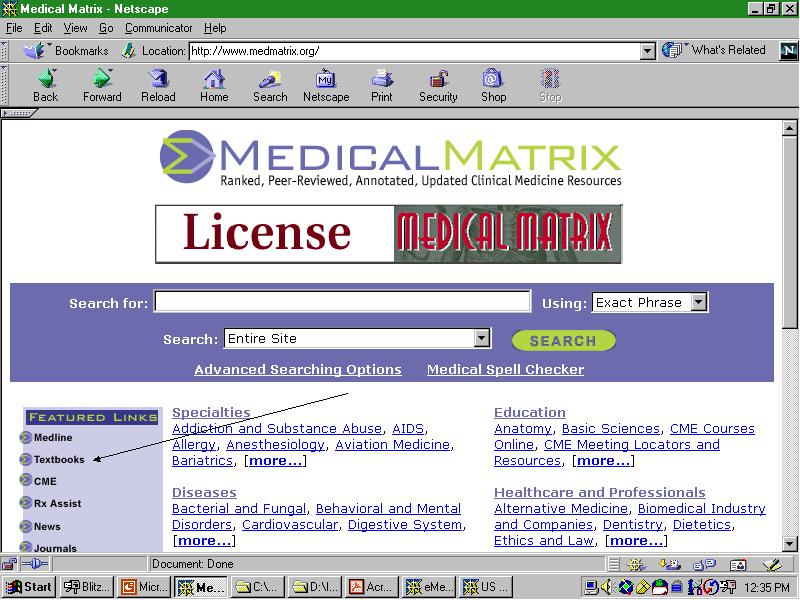The image size is (800, 600).
Task: Open the Bookmarks menu icon
Action: 34,51
